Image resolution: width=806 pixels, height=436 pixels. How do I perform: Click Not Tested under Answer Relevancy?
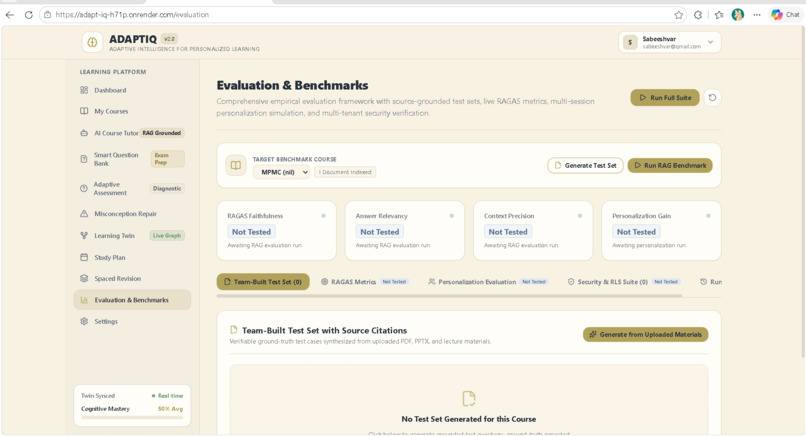(380, 232)
